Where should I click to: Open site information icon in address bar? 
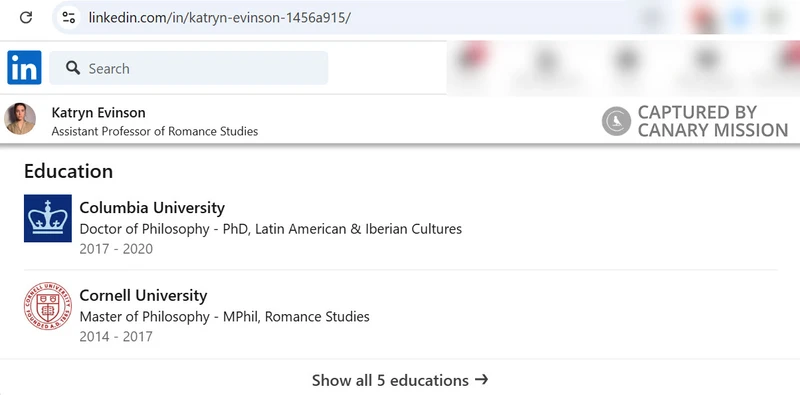click(69, 17)
